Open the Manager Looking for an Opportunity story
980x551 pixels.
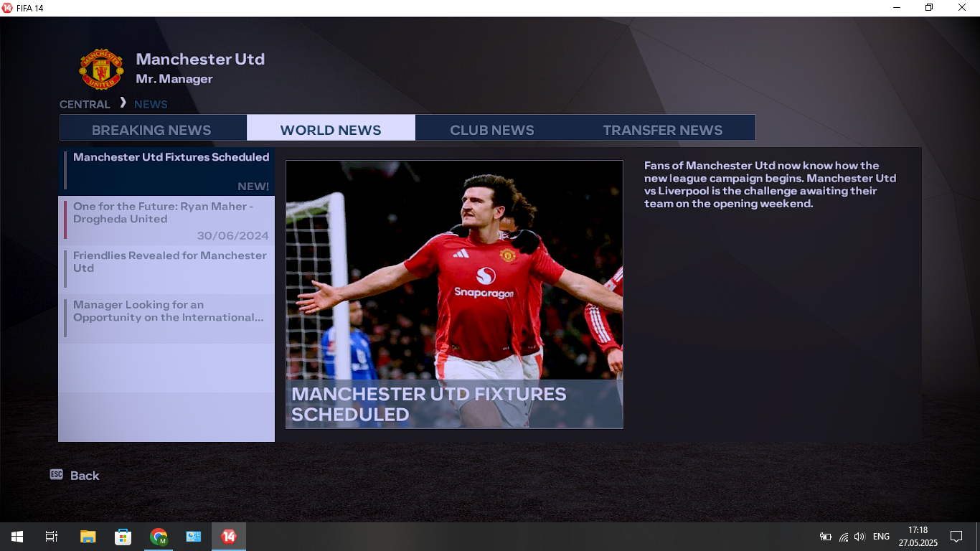coord(166,319)
